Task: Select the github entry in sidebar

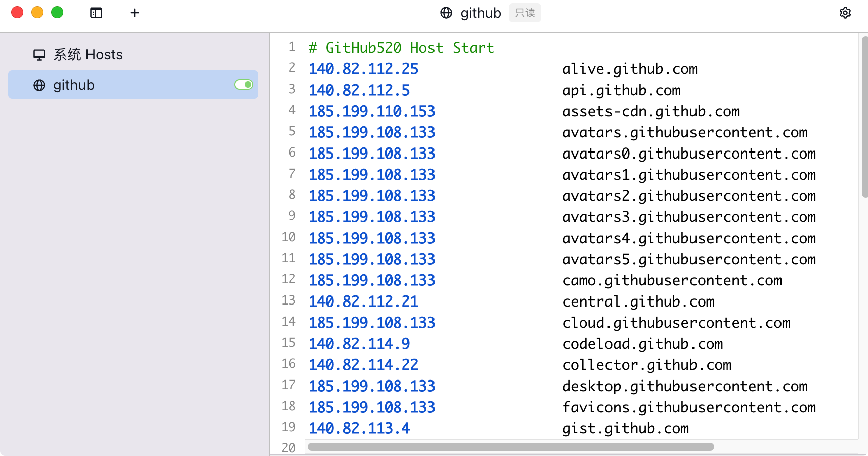Action: tap(133, 85)
